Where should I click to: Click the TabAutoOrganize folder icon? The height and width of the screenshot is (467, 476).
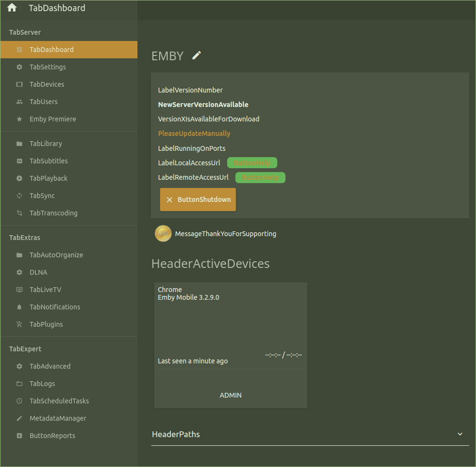coord(19,255)
